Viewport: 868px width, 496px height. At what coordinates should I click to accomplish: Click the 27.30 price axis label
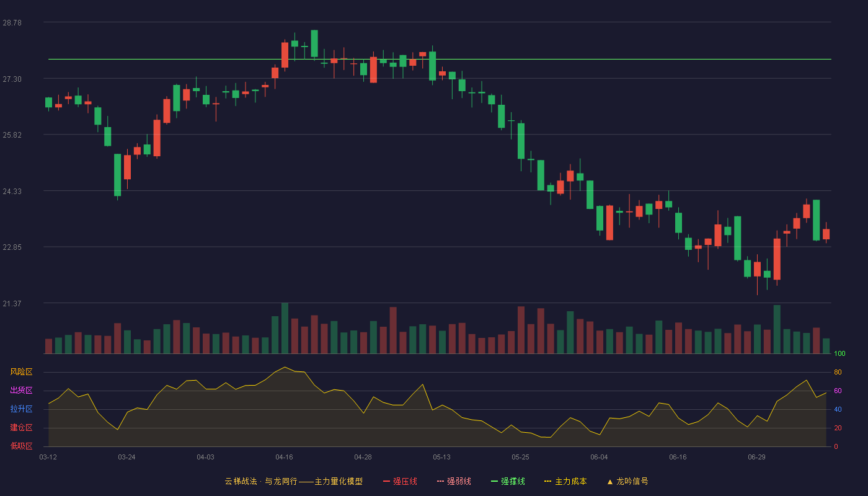coord(12,79)
